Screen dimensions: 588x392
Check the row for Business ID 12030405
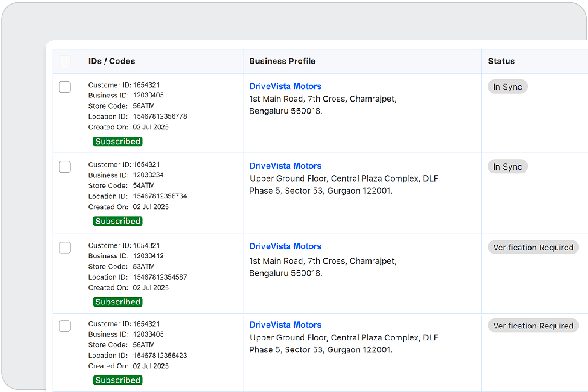(65, 87)
